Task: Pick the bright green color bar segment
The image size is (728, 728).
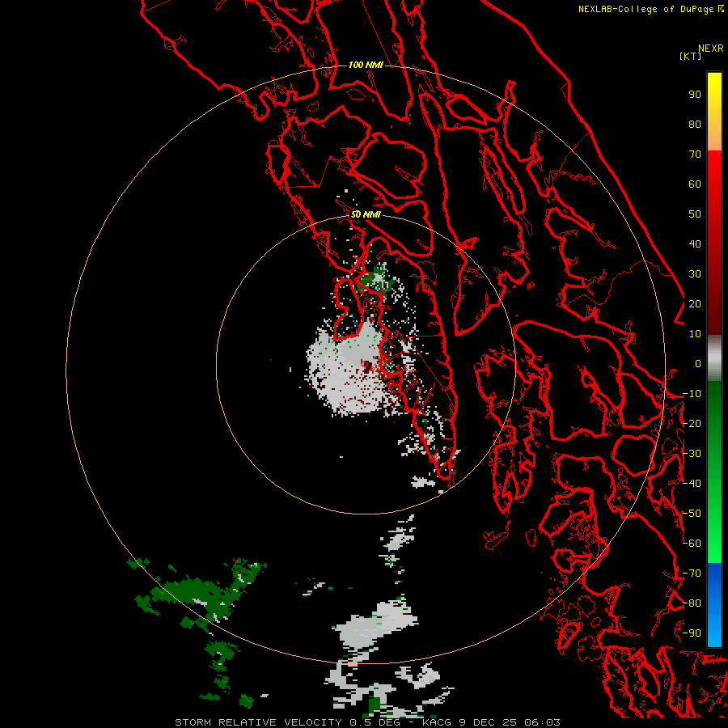Action: (x=714, y=534)
